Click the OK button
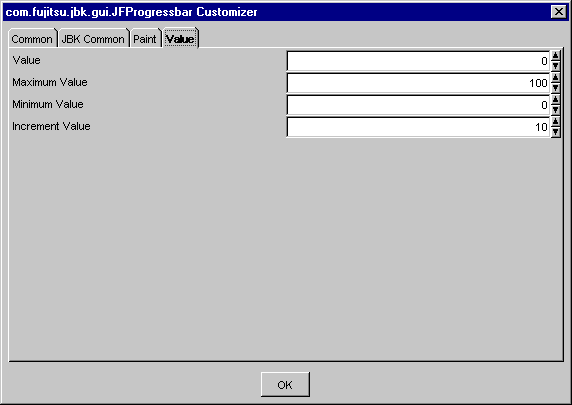This screenshot has width=572, height=405. point(285,385)
